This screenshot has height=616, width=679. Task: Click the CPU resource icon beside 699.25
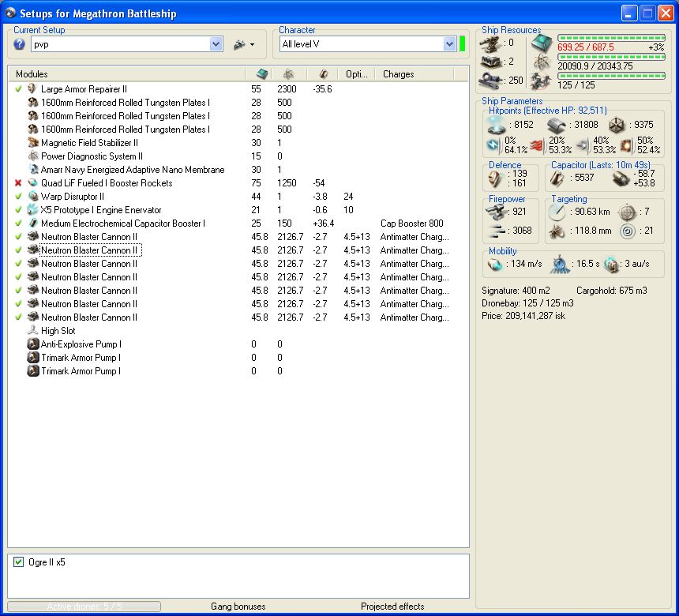tap(542, 43)
